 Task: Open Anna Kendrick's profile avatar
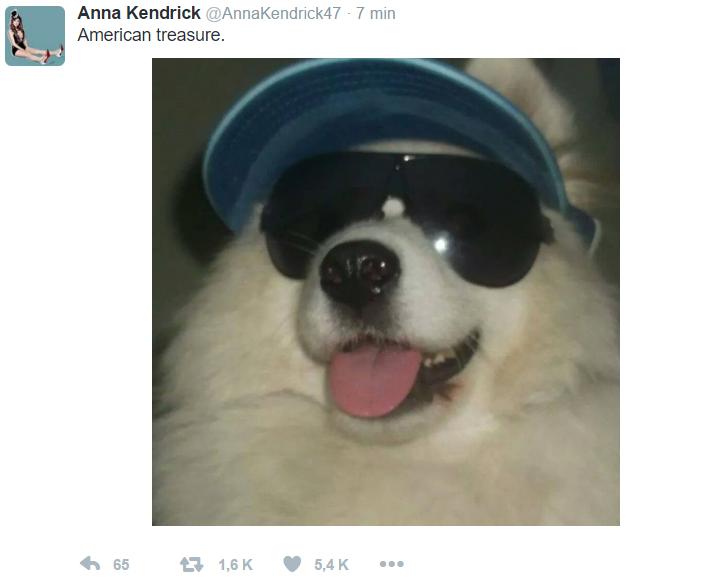[x=35, y=36]
